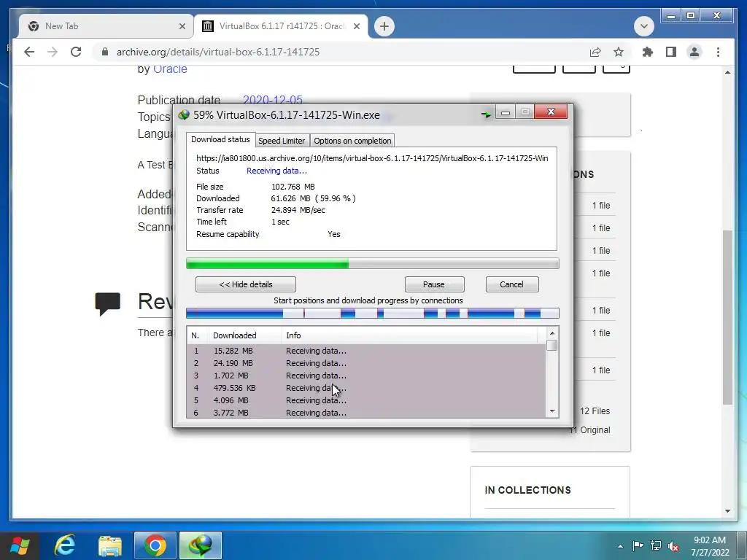747x560 pixels.
Task: Click the Hide details button
Action: click(245, 284)
